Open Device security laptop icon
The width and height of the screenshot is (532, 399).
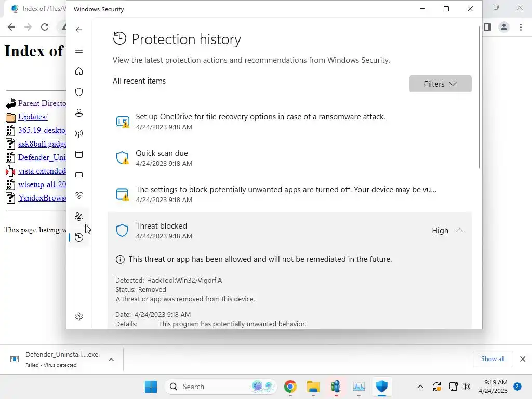coord(79,175)
